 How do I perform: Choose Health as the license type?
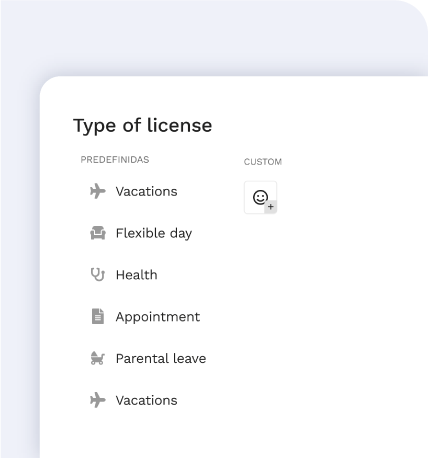click(136, 275)
